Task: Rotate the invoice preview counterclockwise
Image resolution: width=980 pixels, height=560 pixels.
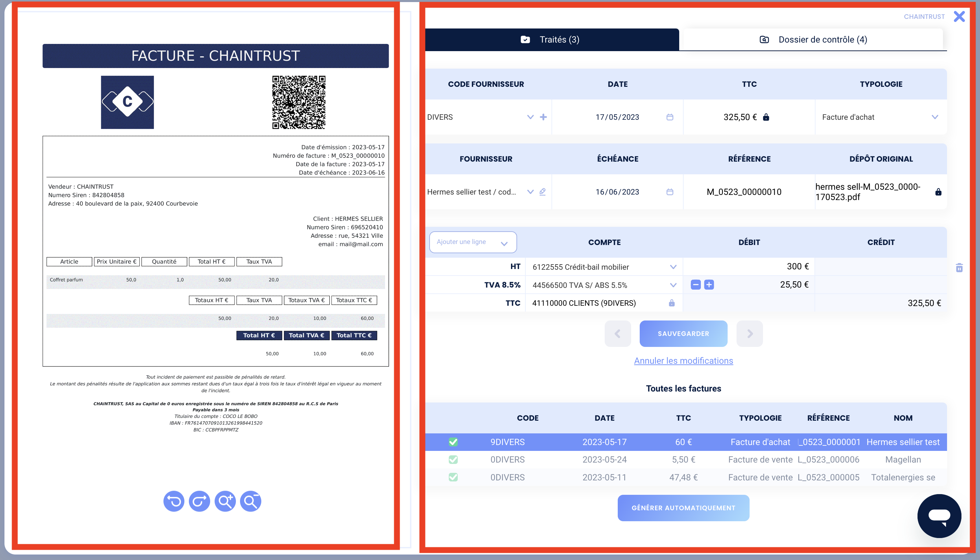Action: point(174,501)
